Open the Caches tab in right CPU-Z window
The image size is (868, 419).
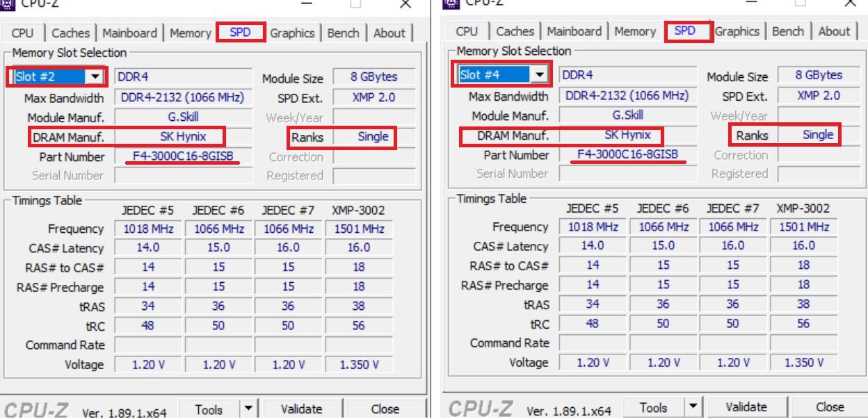point(515,31)
